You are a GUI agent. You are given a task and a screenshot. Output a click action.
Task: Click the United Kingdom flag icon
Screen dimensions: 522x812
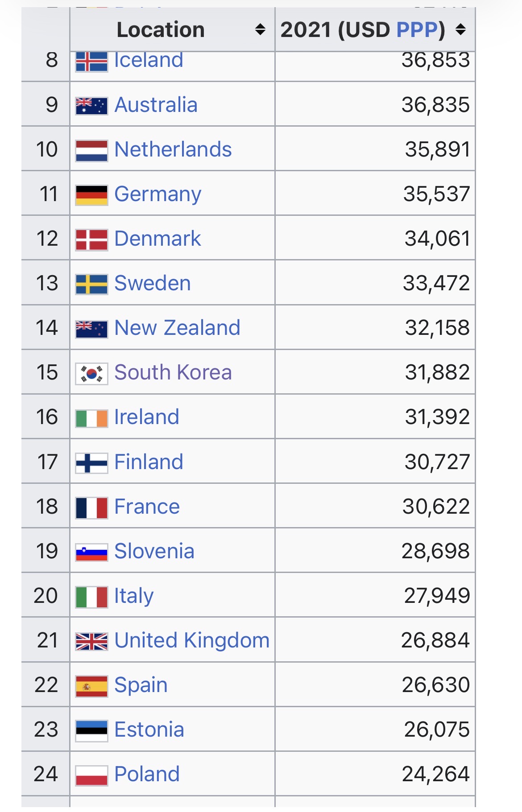click(x=91, y=641)
